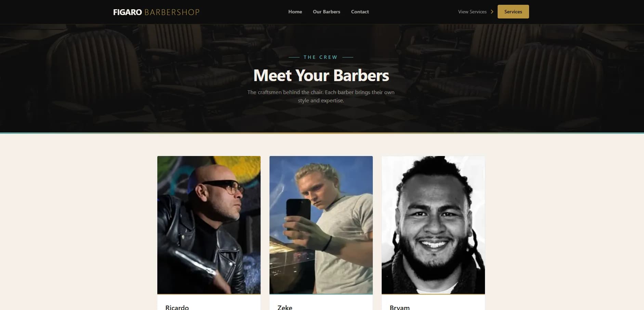644x310 pixels.
Task: Click the gold Services button
Action: tap(513, 12)
